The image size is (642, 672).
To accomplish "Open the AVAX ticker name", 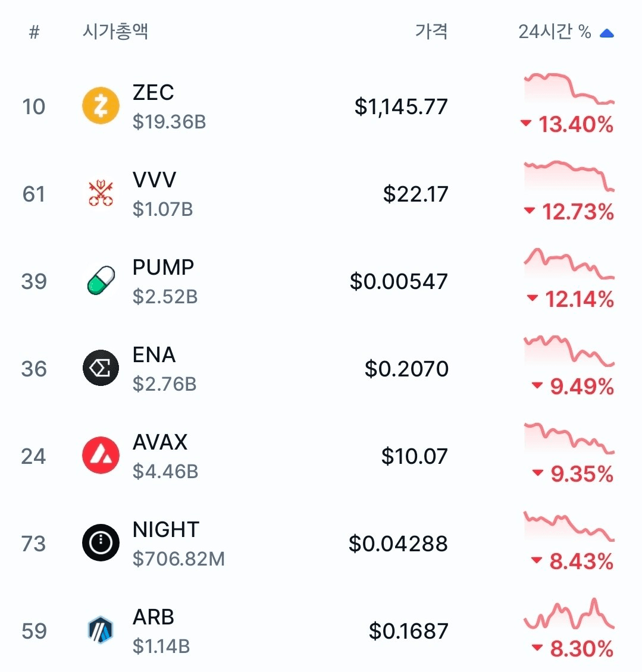I will coord(160,442).
